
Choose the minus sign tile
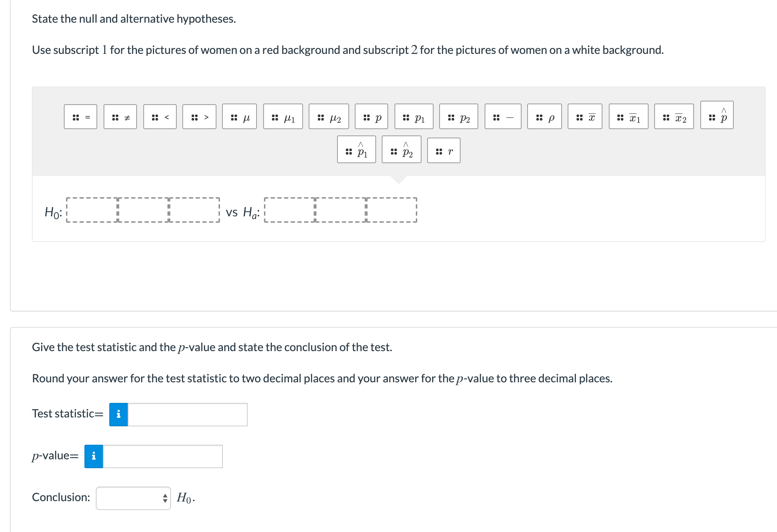point(503,116)
